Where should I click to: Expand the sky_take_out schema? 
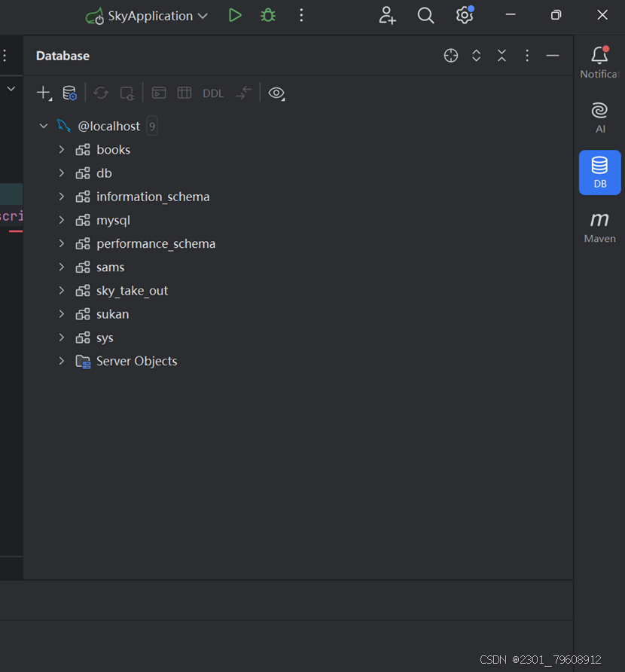[62, 290]
